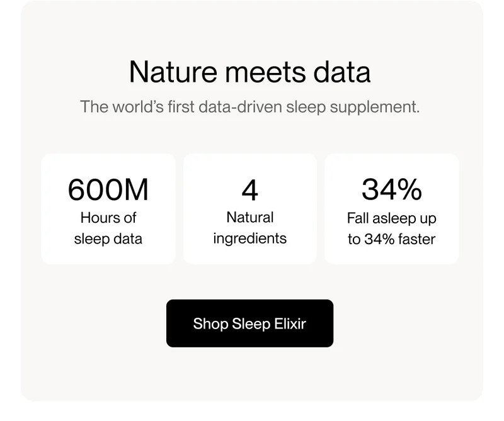Click the Natural ingredients label
Viewport: 504px width, 421px height.
click(250, 228)
